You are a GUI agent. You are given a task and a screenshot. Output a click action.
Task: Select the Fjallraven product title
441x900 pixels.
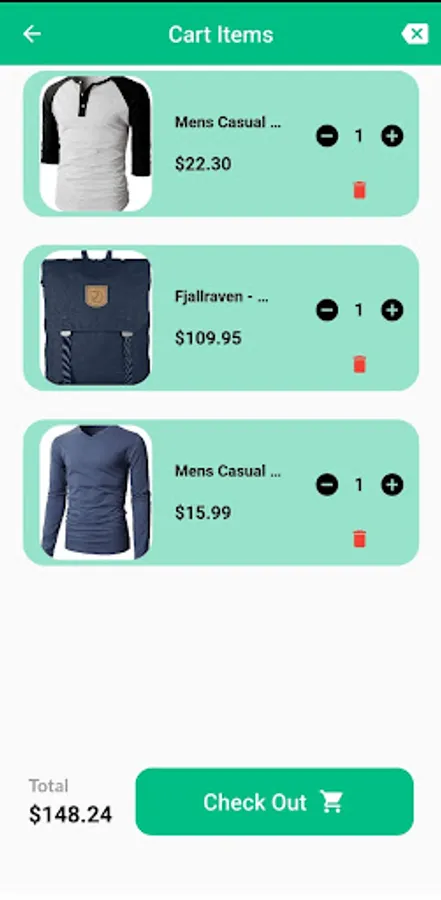tap(222, 297)
